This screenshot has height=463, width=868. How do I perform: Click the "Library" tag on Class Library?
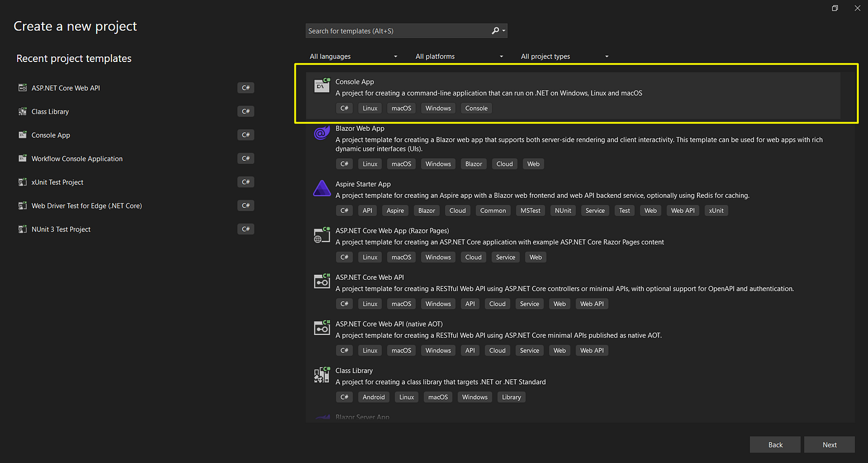pyautogui.click(x=511, y=397)
